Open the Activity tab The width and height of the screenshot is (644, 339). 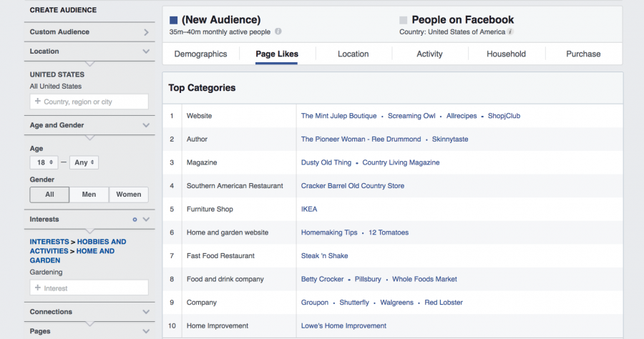pos(429,54)
